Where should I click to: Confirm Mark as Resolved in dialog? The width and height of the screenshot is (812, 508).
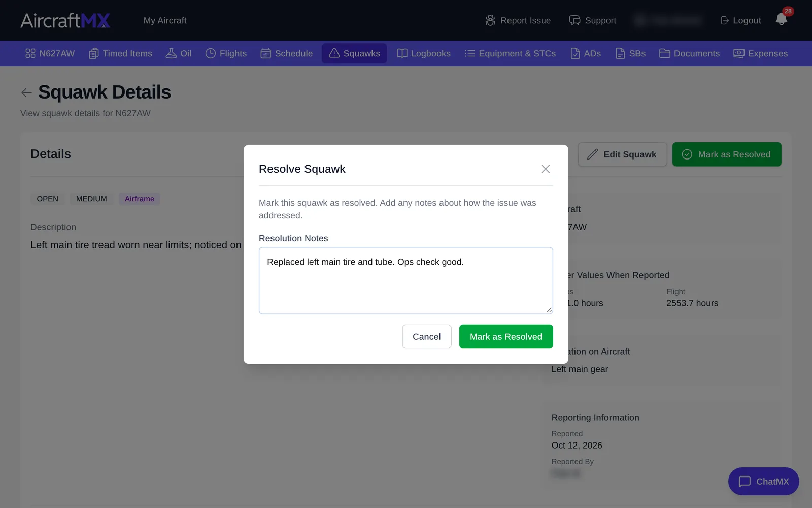[x=506, y=336]
